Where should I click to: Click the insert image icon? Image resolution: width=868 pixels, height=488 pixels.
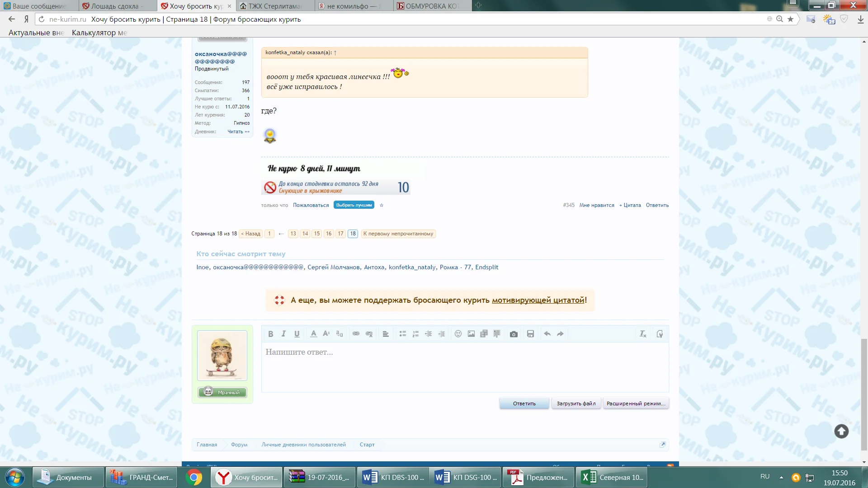[471, 334]
